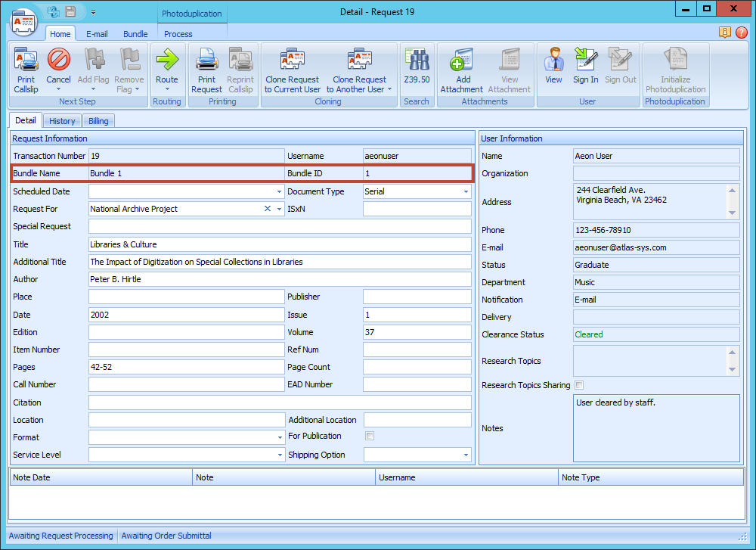Viewport: 756px width, 550px height.
Task: Click the Print Request icon
Action: click(206, 61)
